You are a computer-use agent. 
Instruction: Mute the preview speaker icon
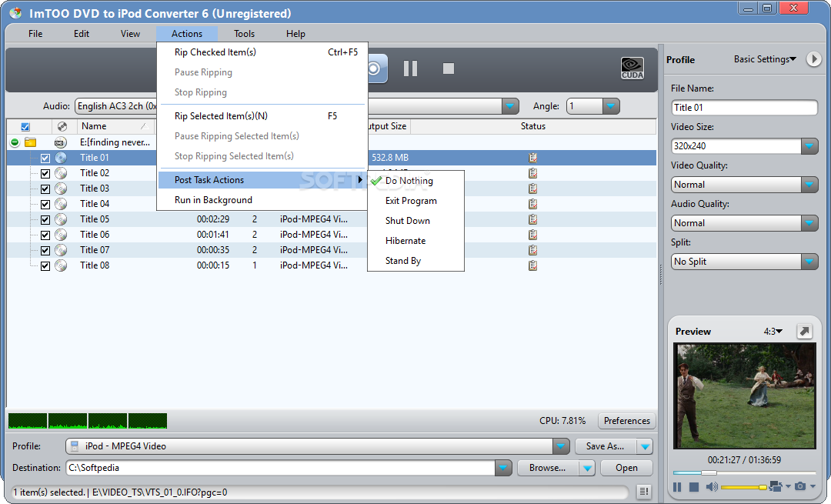(x=711, y=486)
